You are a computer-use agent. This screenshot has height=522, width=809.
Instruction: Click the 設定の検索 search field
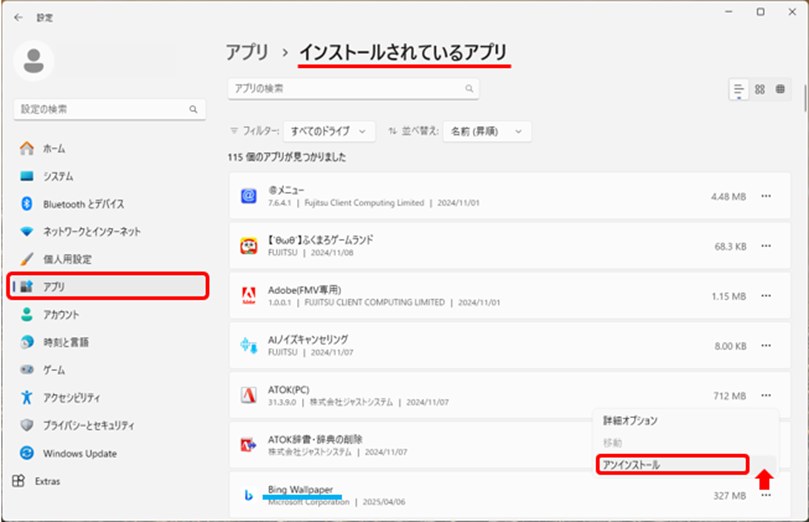tap(109, 109)
